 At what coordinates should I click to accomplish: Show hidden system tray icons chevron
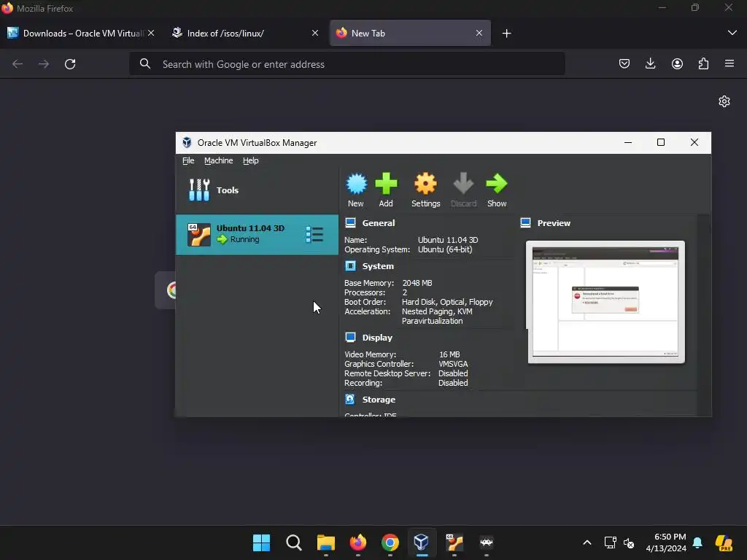587,542
